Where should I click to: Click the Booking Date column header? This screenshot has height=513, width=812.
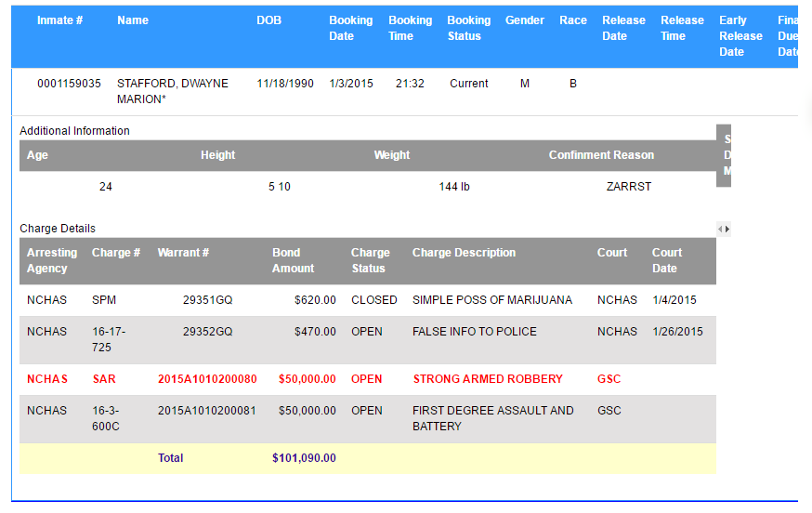point(350,28)
